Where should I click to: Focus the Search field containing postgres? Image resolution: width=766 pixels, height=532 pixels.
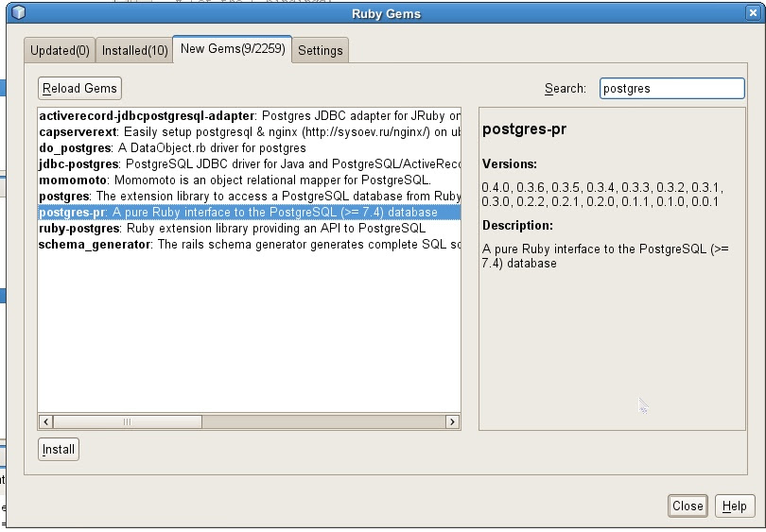tap(671, 88)
